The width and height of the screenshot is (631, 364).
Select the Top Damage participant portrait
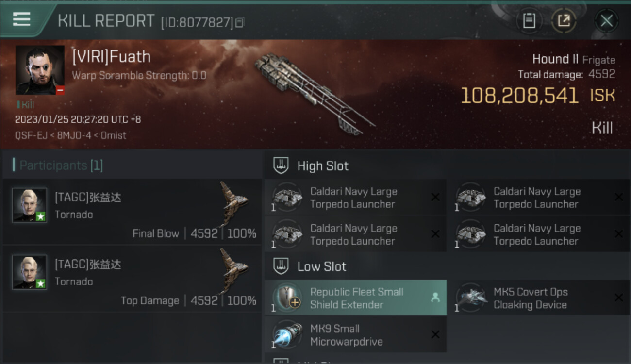click(x=30, y=272)
